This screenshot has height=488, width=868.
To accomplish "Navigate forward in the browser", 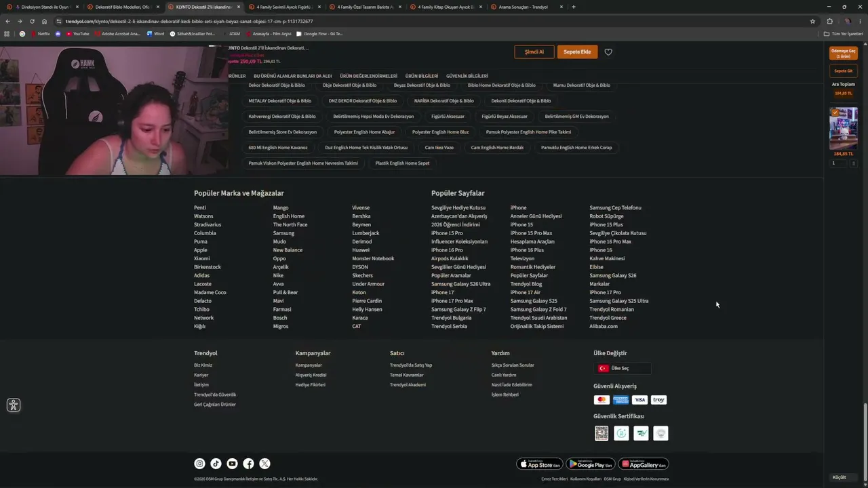I will [20, 21].
